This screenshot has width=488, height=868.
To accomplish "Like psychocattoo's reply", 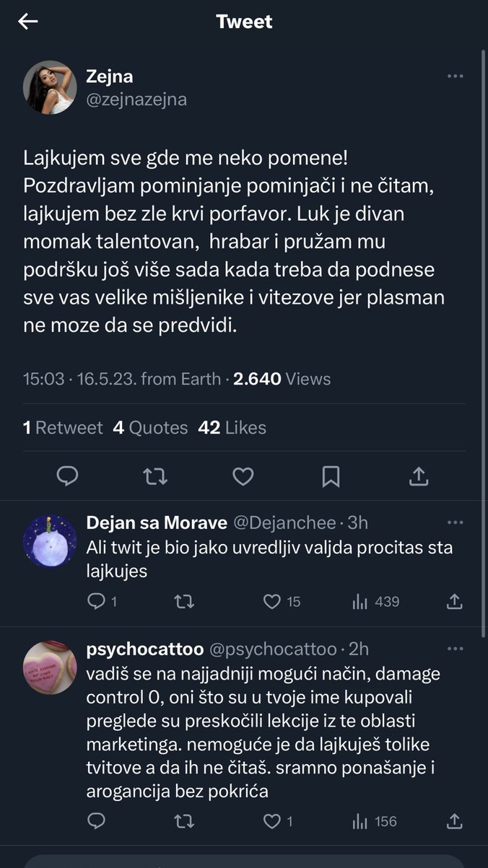I will click(x=272, y=820).
